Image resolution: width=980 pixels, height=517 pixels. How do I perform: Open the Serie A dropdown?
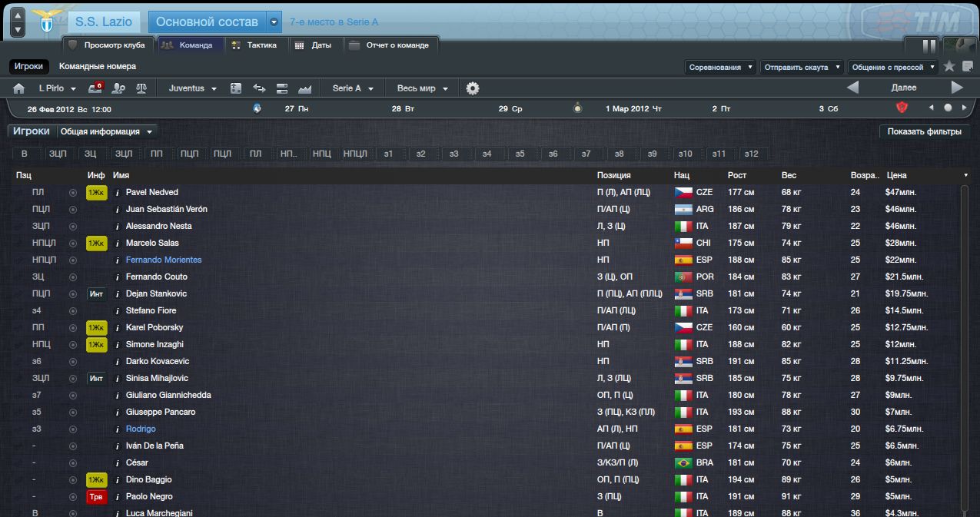tap(353, 88)
